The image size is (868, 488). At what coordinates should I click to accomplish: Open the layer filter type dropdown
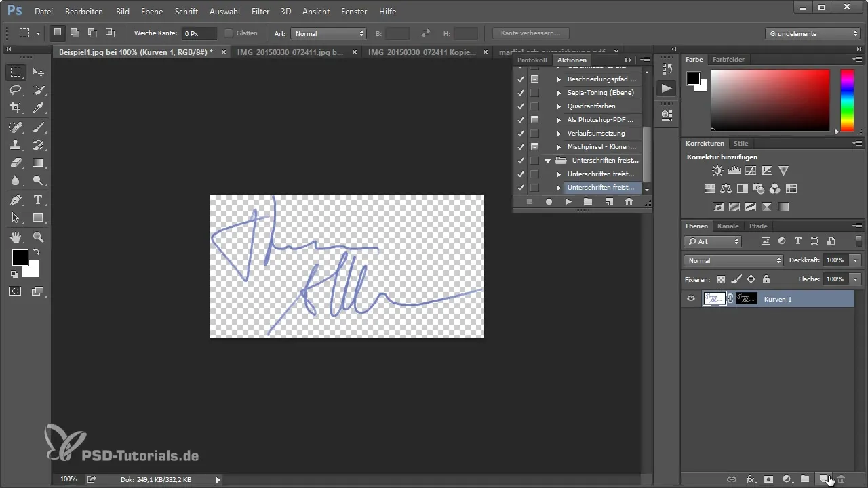tap(713, 241)
